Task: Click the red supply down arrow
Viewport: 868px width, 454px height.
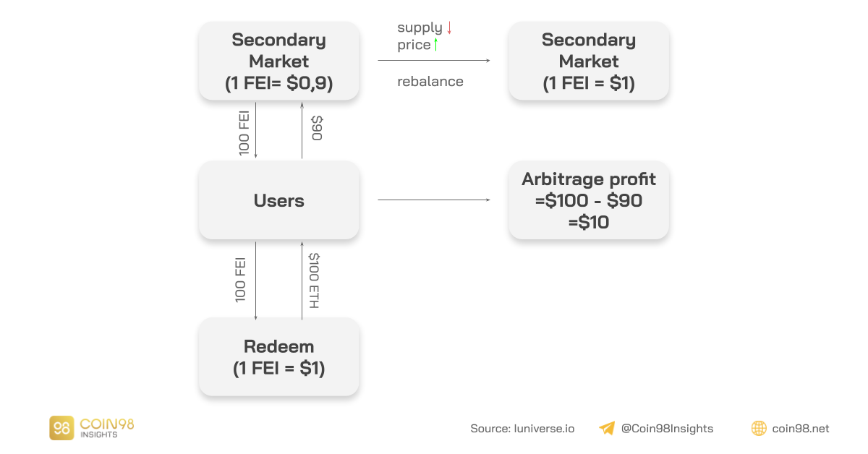Action: coord(449,28)
